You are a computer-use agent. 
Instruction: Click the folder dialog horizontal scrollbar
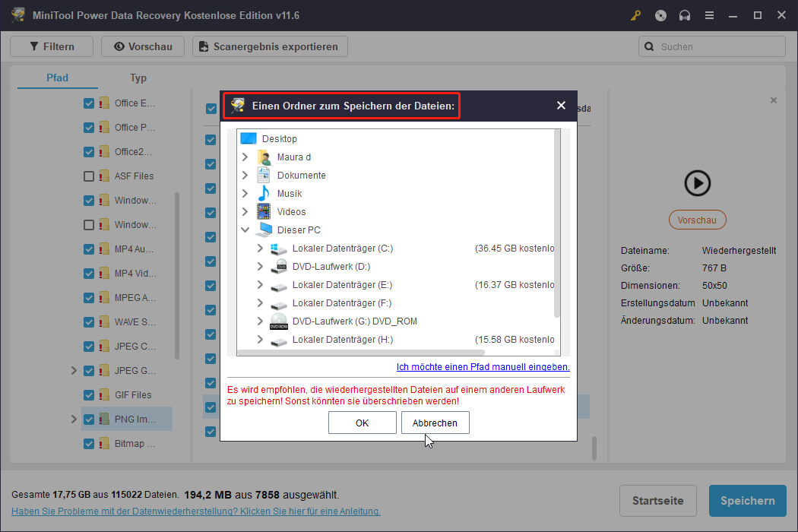pos(361,353)
